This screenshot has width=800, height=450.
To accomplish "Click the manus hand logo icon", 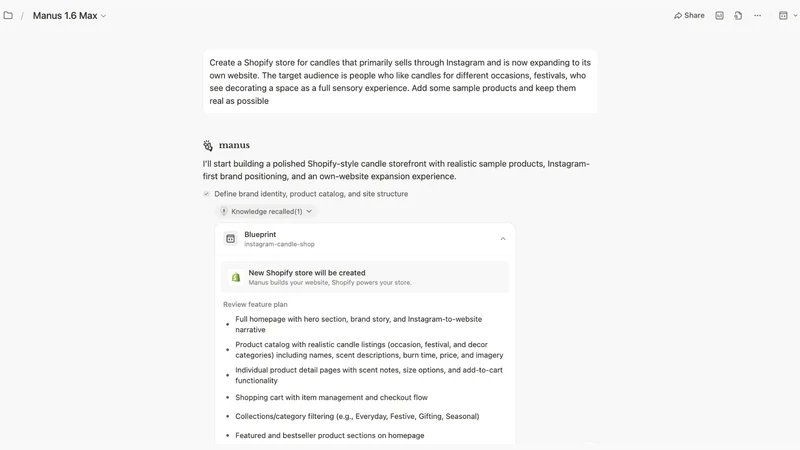I will click(208, 145).
